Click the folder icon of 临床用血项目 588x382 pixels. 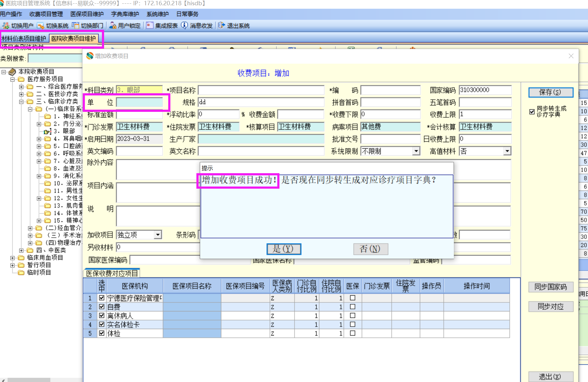coord(21,258)
